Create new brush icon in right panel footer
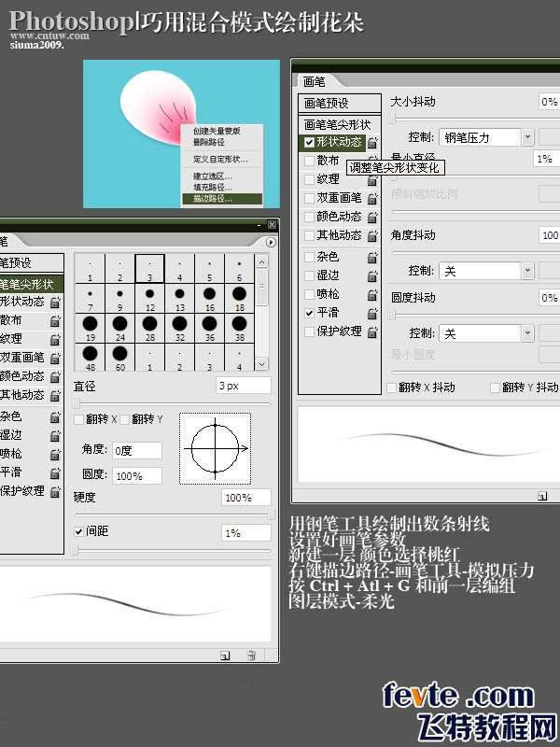 point(542,497)
